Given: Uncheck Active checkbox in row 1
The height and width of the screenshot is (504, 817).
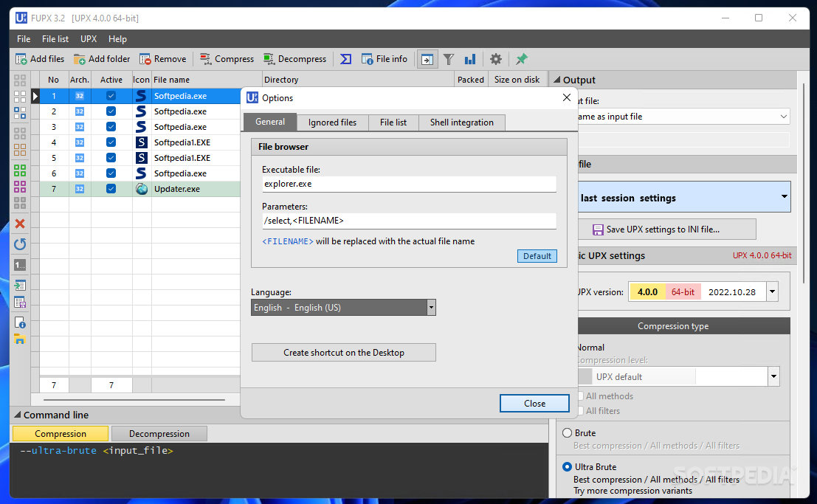Looking at the screenshot, I should (111, 96).
